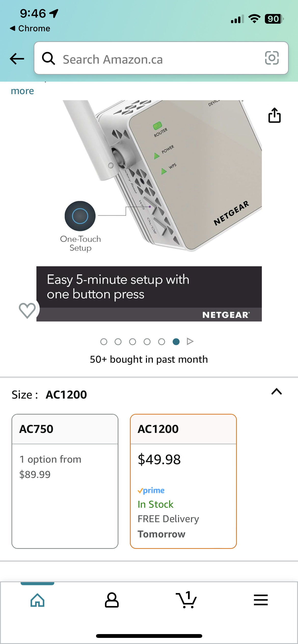This screenshot has width=298, height=644.
Task: Tap the "more" link
Action: pos(22,91)
